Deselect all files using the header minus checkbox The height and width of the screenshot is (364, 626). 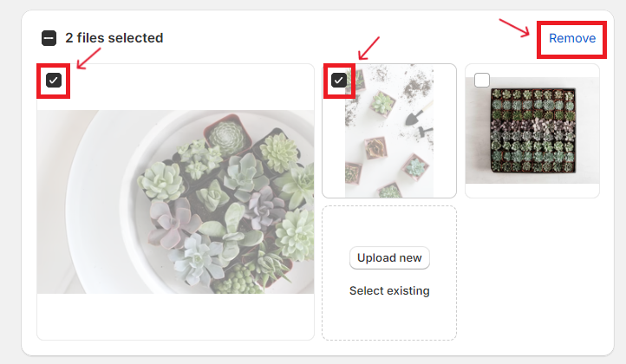click(49, 38)
